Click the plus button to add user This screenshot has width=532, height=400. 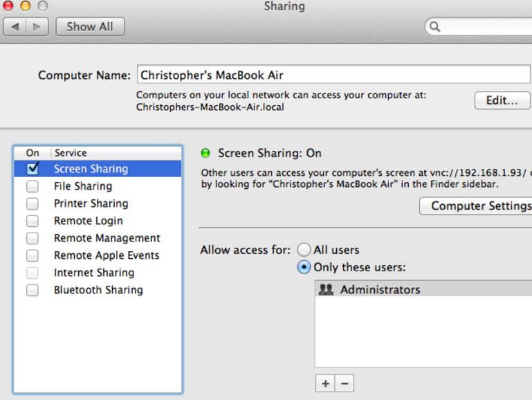(325, 383)
